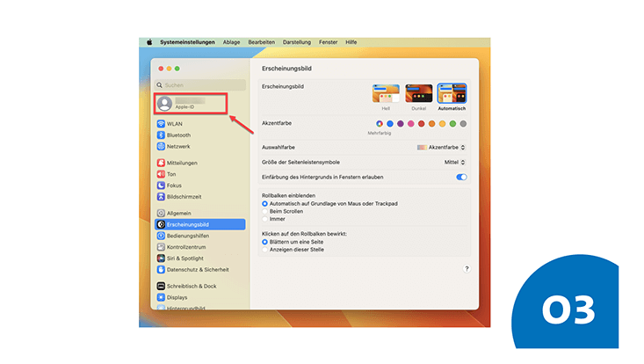Click the Displays sun icon
Screen dimensions: 644x364
point(161,297)
